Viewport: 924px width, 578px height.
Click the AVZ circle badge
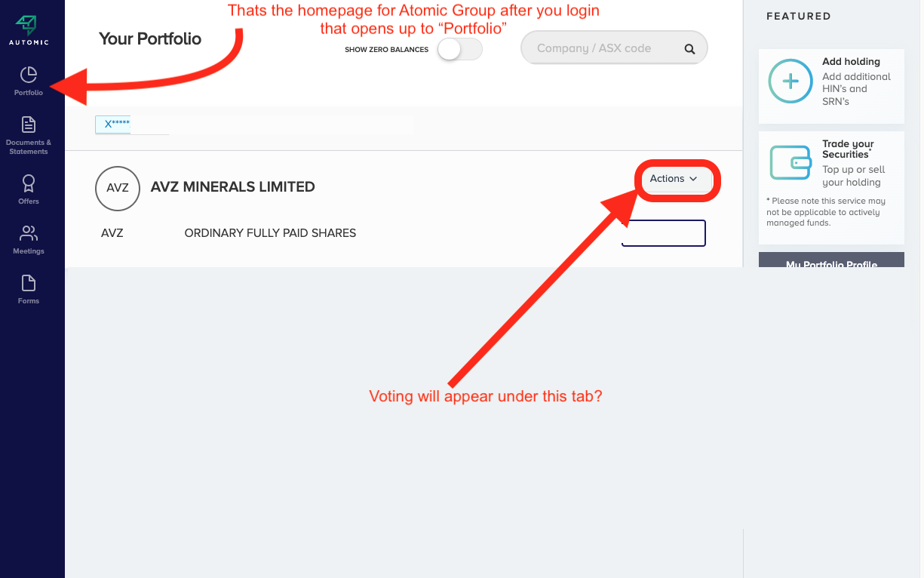(118, 189)
